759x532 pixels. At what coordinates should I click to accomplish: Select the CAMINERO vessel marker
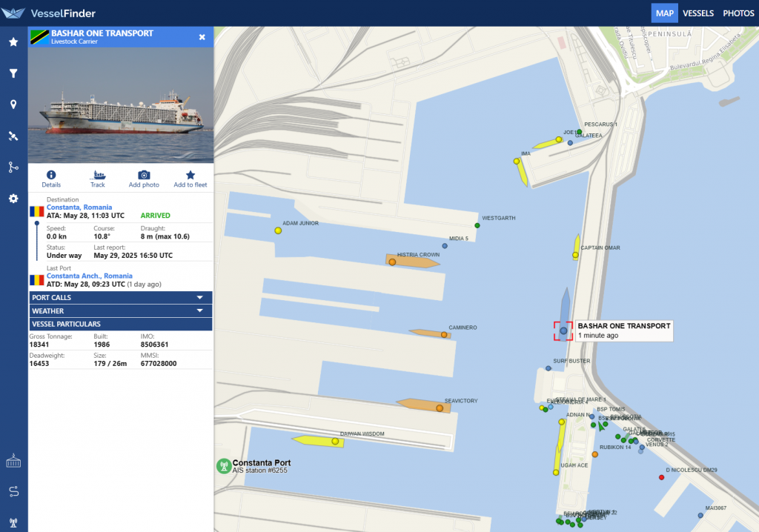(x=444, y=334)
